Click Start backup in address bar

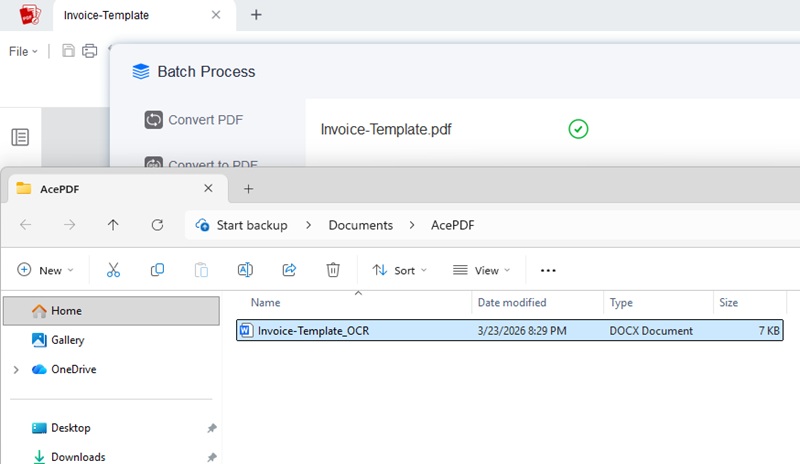point(252,225)
